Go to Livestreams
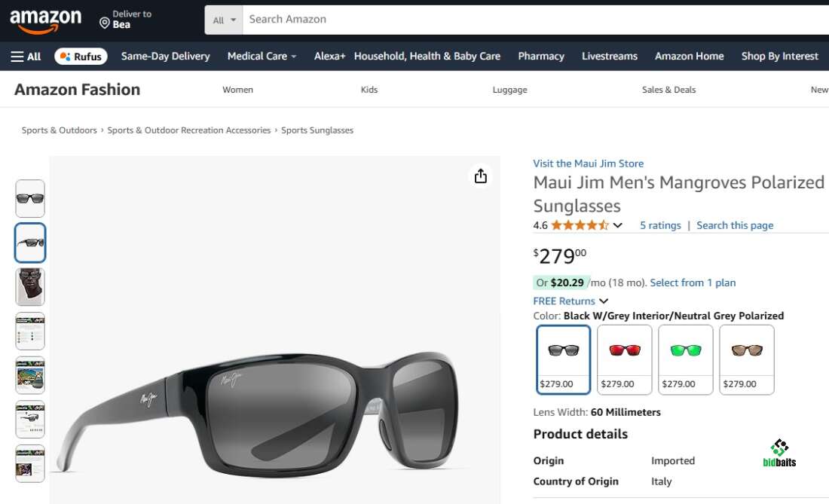The image size is (829, 504). (610, 56)
